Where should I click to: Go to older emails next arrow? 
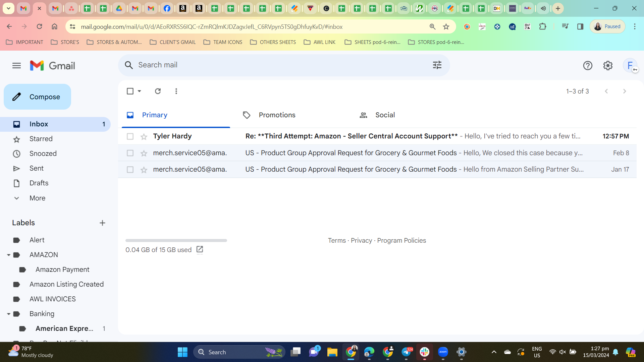pyautogui.click(x=624, y=91)
